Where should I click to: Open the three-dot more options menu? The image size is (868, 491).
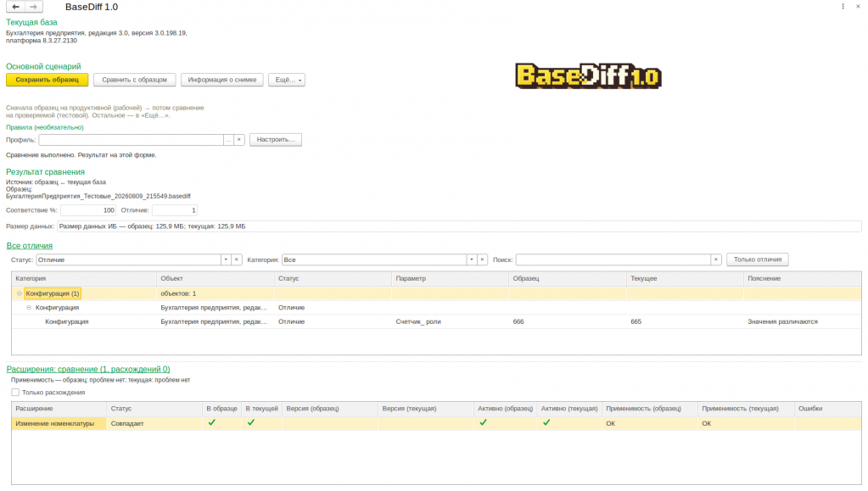[843, 7]
